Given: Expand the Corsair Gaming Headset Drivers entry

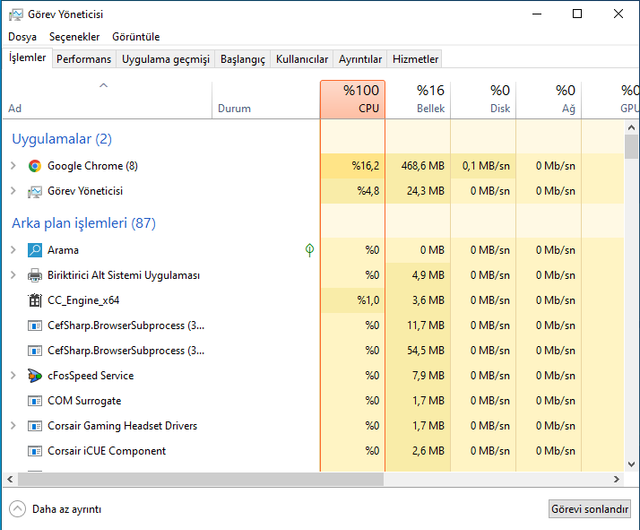Looking at the screenshot, I should tap(13, 426).
